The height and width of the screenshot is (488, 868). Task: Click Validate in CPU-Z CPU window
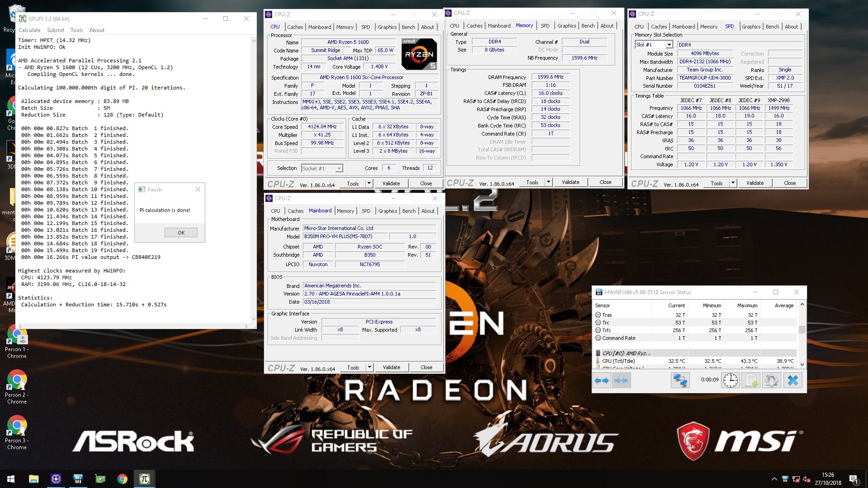(391, 183)
